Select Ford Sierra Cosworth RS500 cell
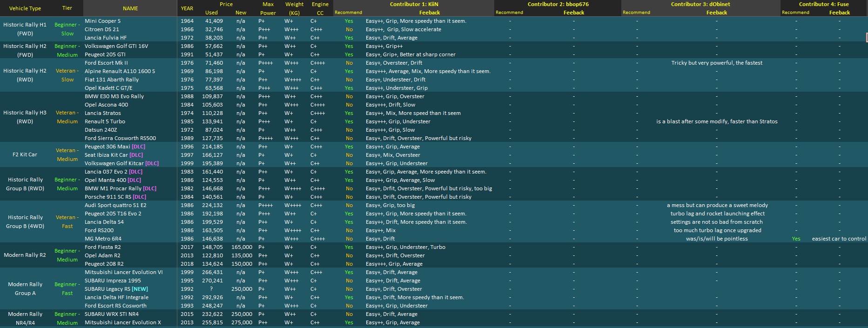Image resolution: width=868 pixels, height=328 pixels. (130, 138)
